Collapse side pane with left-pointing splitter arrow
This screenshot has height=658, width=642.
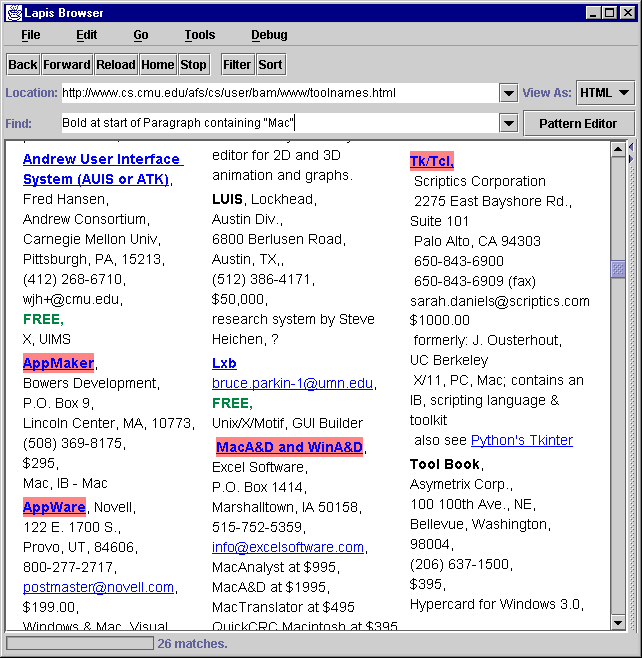tap(630, 147)
